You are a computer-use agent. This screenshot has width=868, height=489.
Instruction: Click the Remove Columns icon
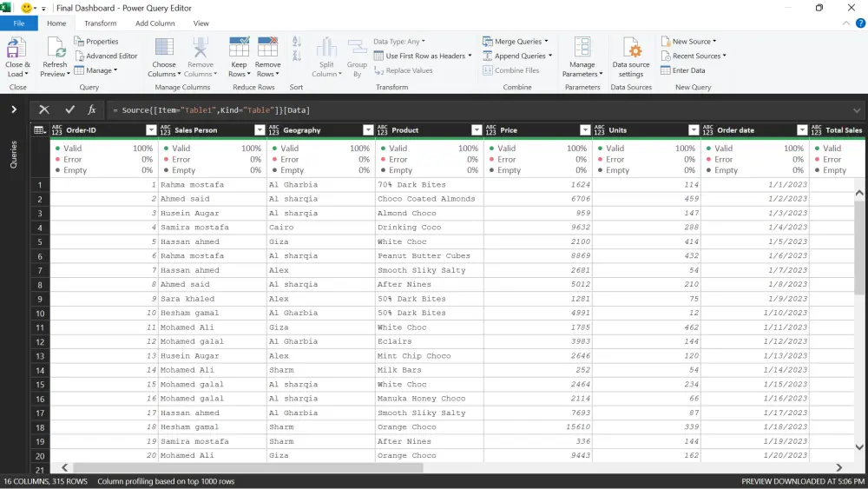tap(200, 48)
